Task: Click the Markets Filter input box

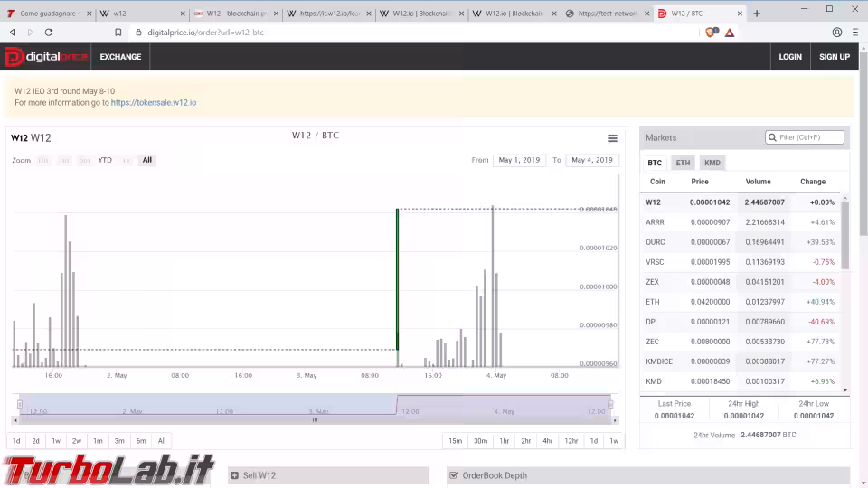Action: click(805, 137)
